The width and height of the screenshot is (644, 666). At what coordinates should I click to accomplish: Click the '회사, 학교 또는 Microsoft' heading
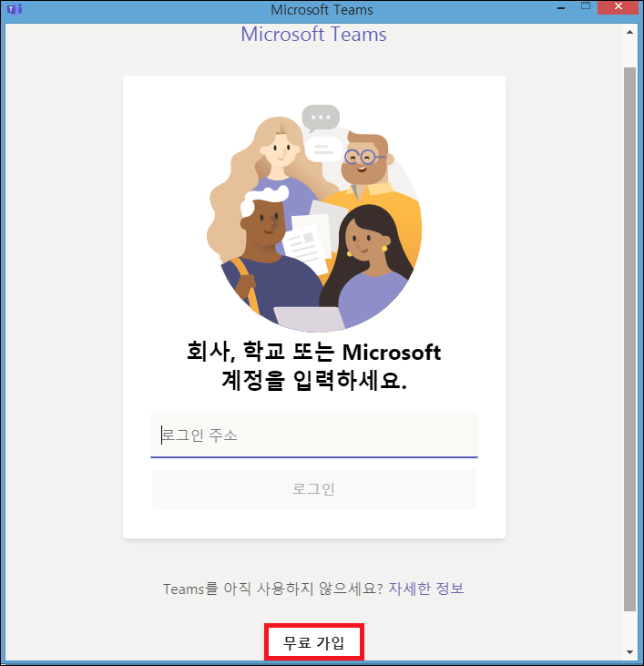tap(314, 352)
